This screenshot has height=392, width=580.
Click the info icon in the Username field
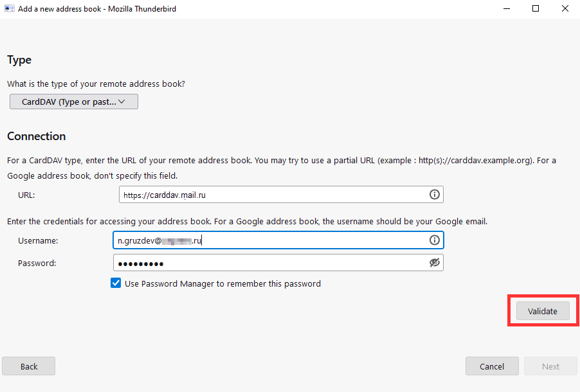[x=434, y=240]
